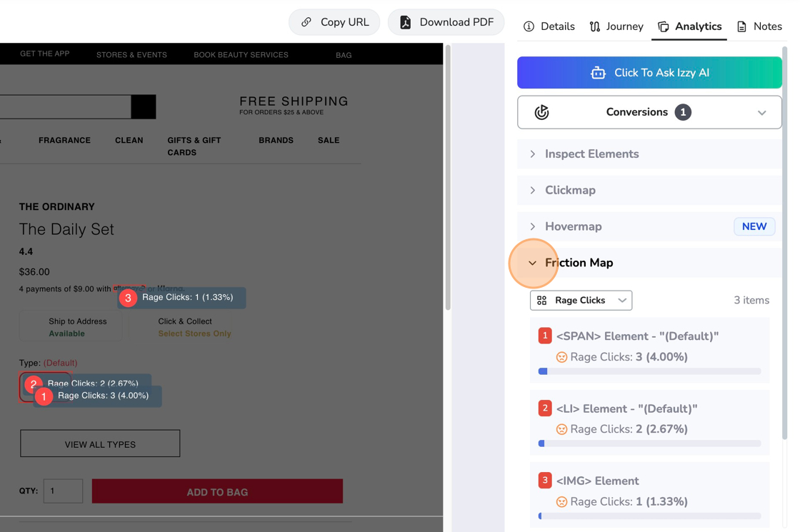This screenshot has width=800, height=532.
Task: Click the angry face icon for 2 (2.67%)
Action: (x=561, y=429)
